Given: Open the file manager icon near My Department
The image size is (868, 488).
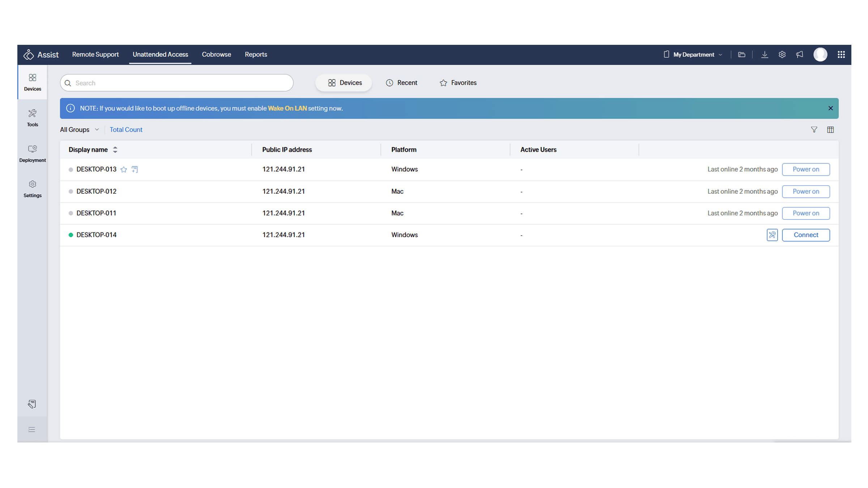Looking at the screenshot, I should [x=742, y=54].
